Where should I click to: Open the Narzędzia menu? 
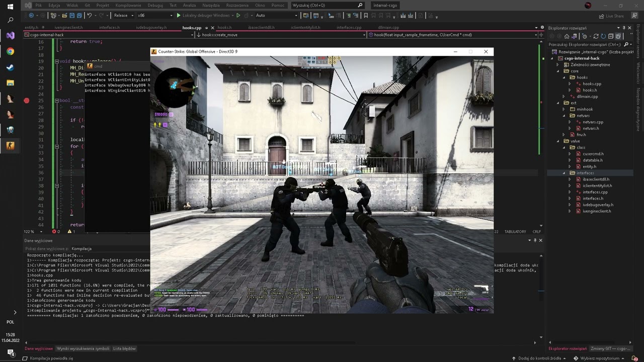[x=211, y=5]
